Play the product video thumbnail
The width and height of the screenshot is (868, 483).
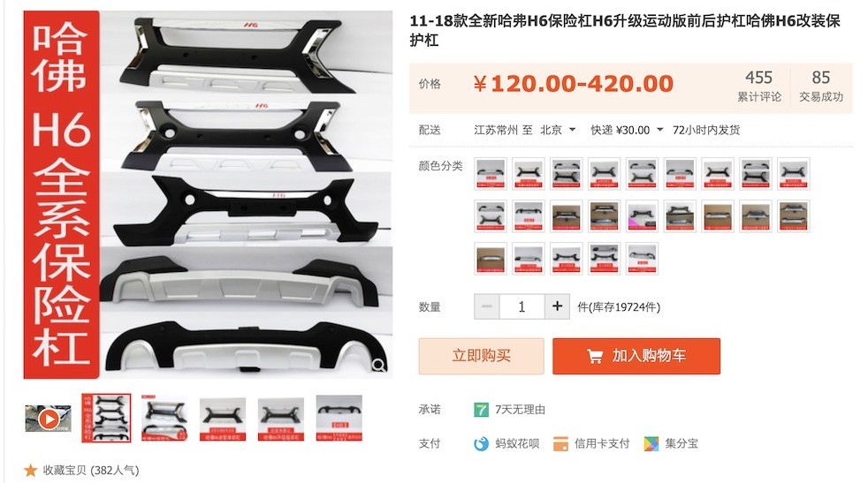(x=49, y=419)
